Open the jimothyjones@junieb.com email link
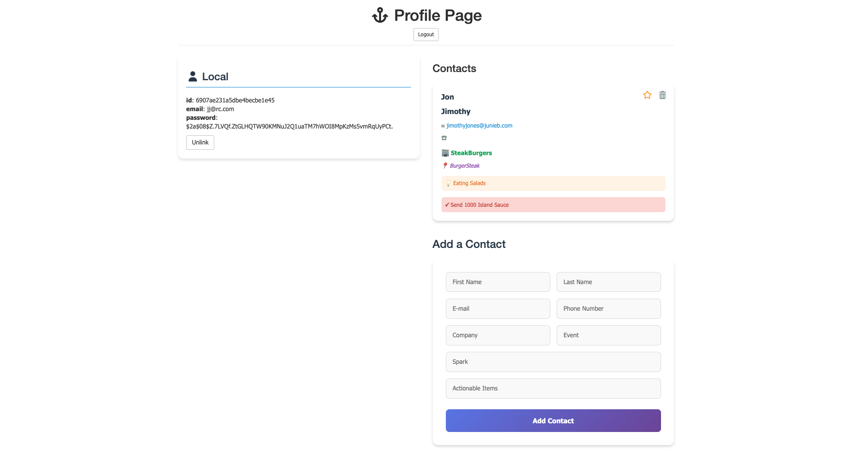868x460 pixels. [x=479, y=125]
